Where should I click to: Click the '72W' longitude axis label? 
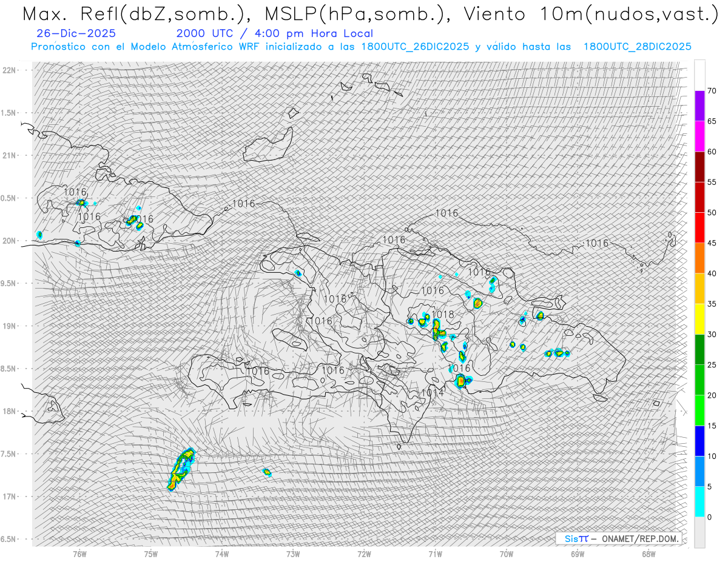pos(364,554)
